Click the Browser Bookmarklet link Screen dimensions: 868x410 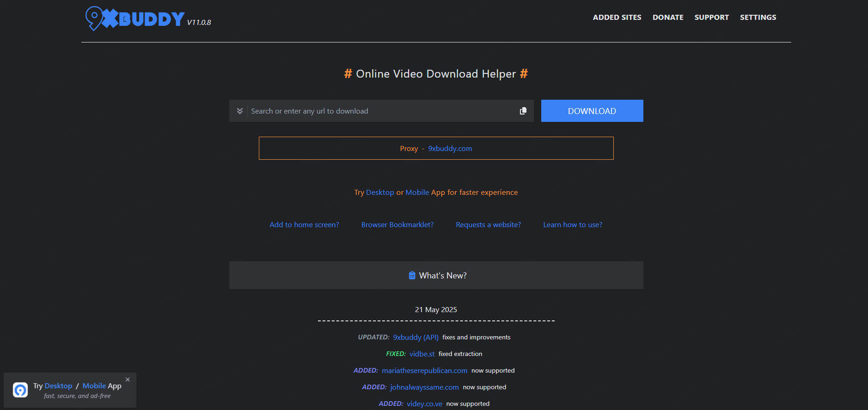(397, 225)
